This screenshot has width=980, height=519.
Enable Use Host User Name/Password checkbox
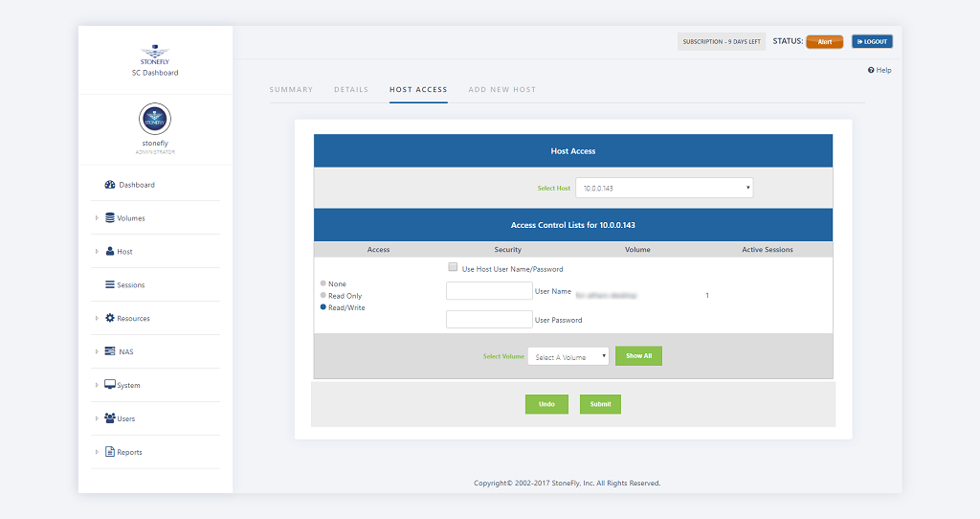click(x=453, y=268)
